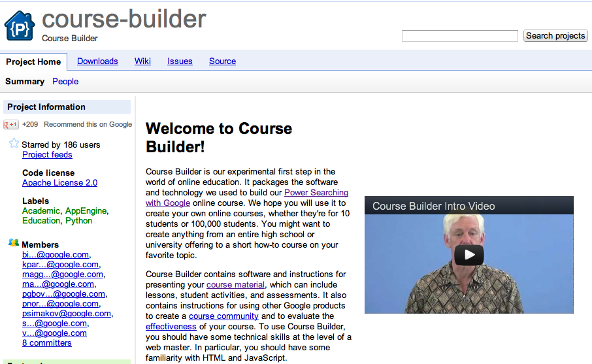Follow the course material link

[x=236, y=285]
